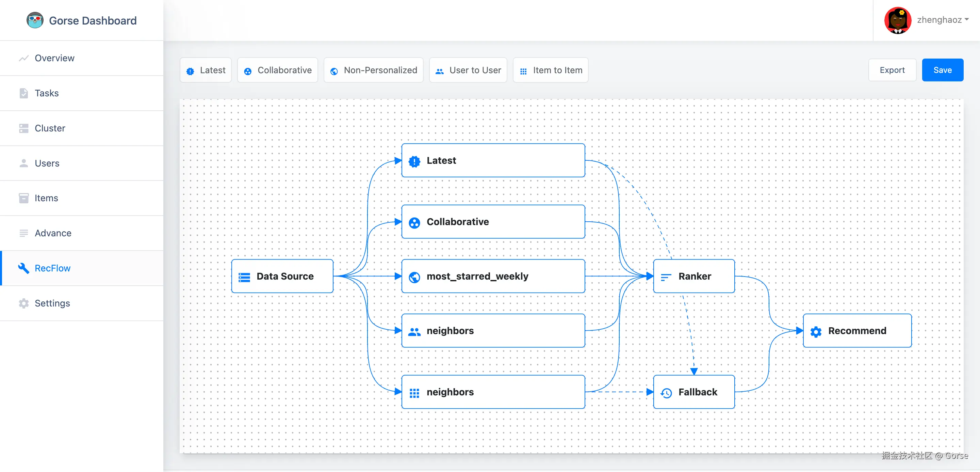Open the Overview menu item
Image resolution: width=980 pixels, height=472 pixels.
point(54,58)
